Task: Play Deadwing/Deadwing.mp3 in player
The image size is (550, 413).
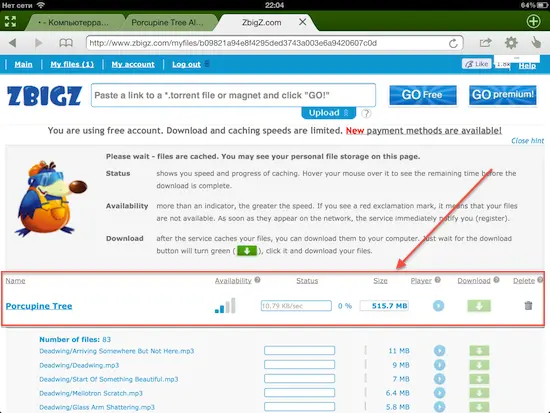Action: pyautogui.click(x=440, y=365)
